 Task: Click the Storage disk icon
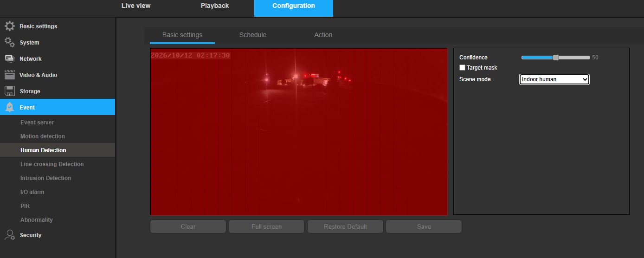click(x=10, y=91)
